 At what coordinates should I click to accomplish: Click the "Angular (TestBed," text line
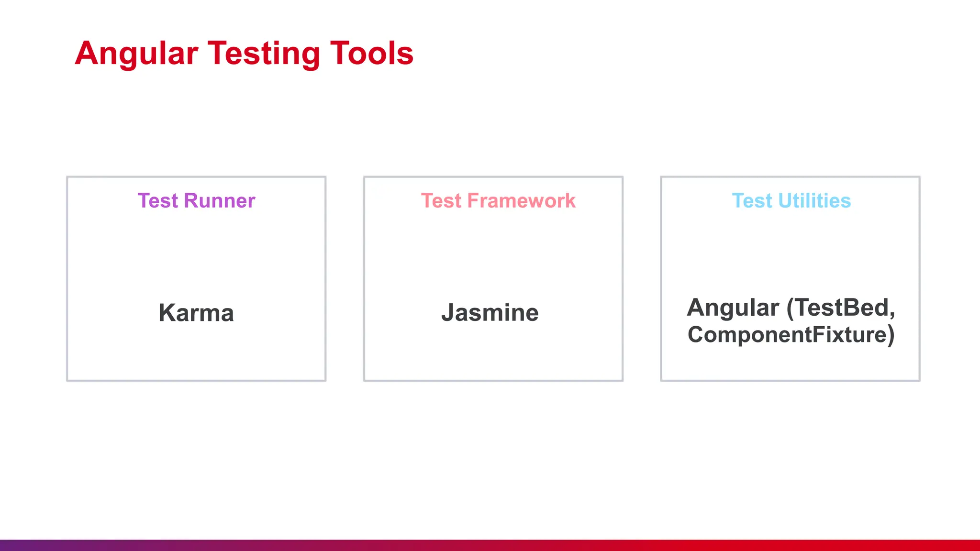point(791,308)
